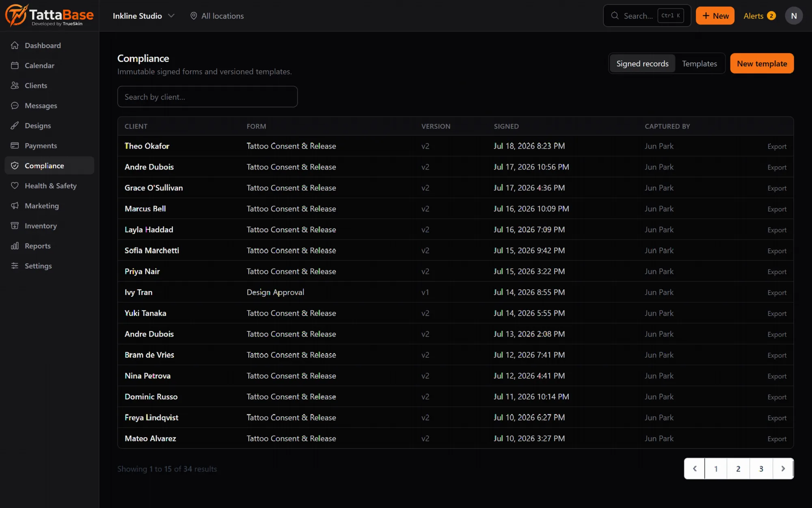812x508 pixels.
Task: Click the FORM column header
Action: 256,126
